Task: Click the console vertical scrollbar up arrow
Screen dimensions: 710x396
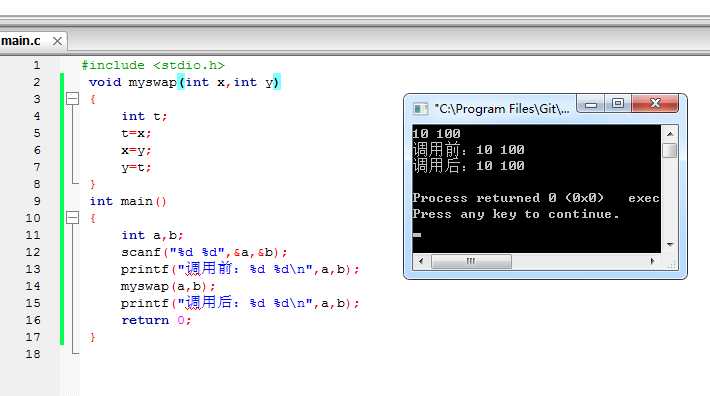Action: [x=670, y=134]
